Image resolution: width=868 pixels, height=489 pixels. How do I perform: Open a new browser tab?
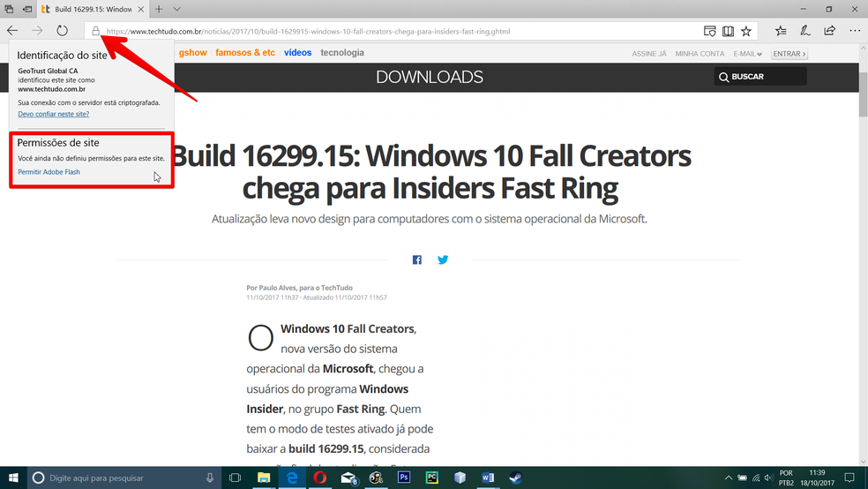159,9
